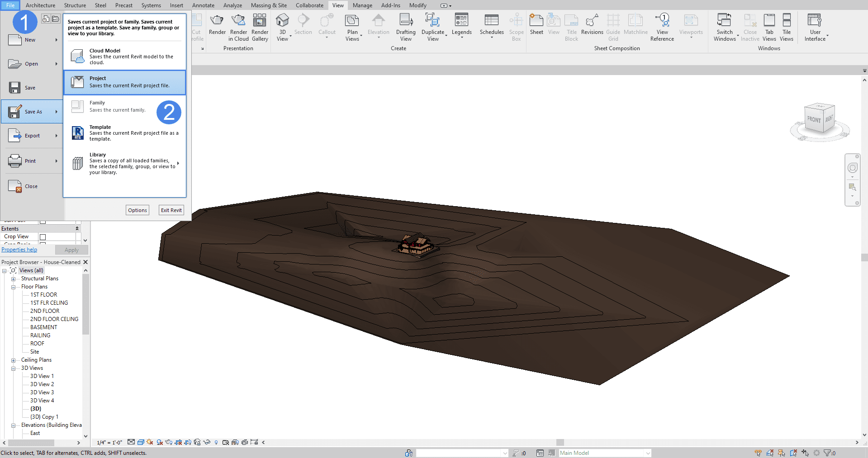This screenshot has height=458, width=868.
Task: Click the Exit Revit button
Action: click(x=171, y=210)
